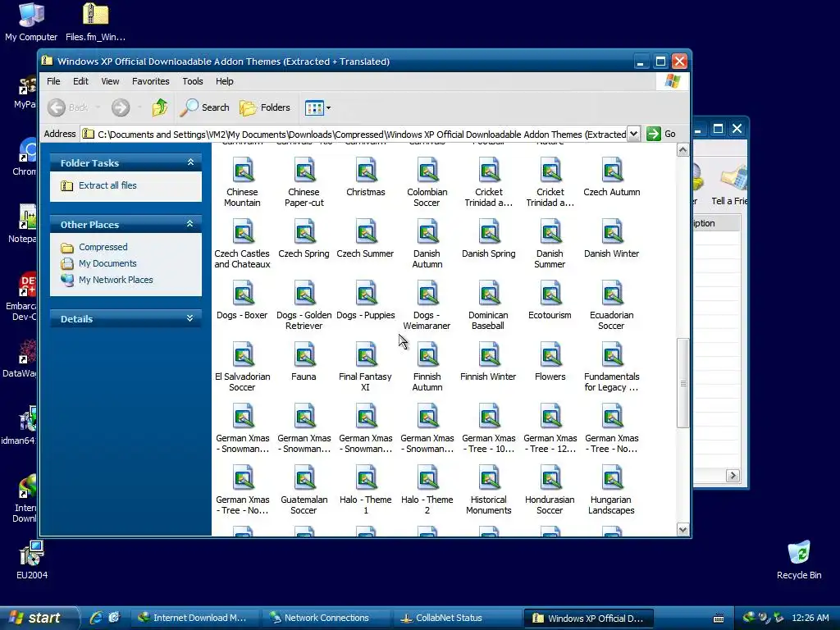Select the Hungarian Landscapes theme icon

pyautogui.click(x=612, y=490)
